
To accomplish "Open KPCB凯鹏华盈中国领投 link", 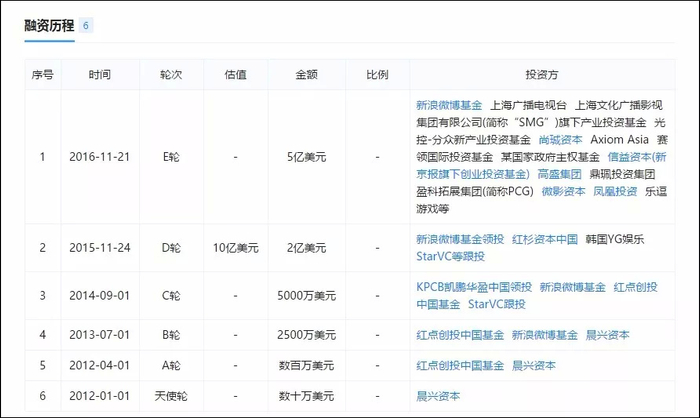I will (474, 287).
